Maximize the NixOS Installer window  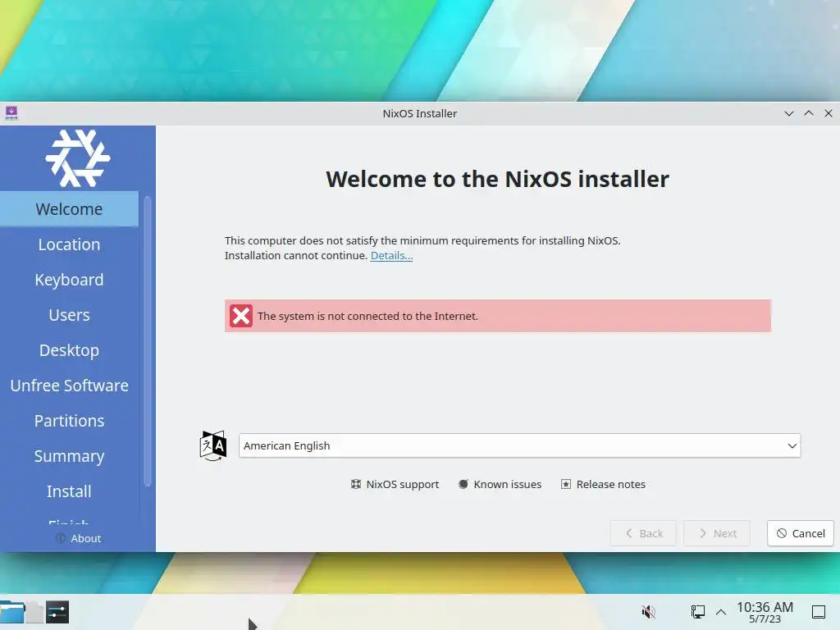click(808, 113)
